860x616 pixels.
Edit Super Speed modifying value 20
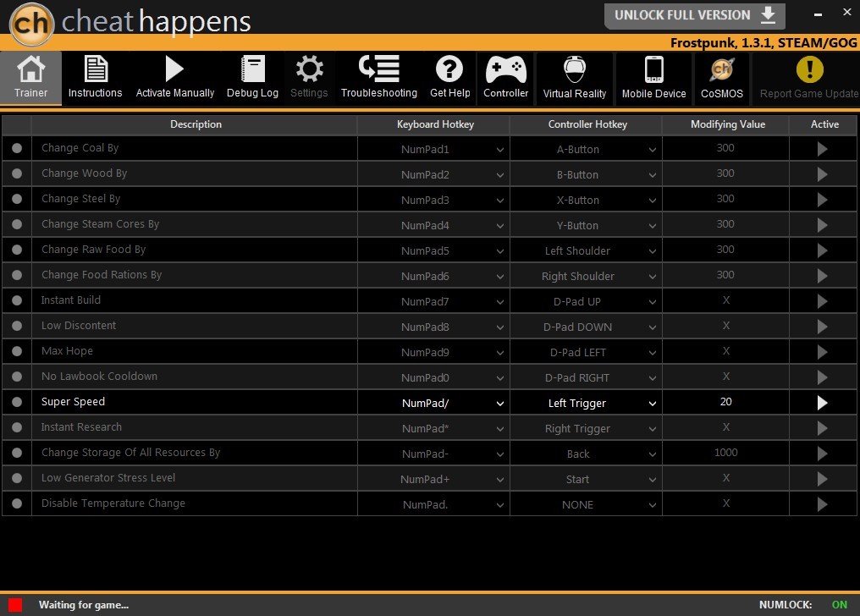(725, 402)
